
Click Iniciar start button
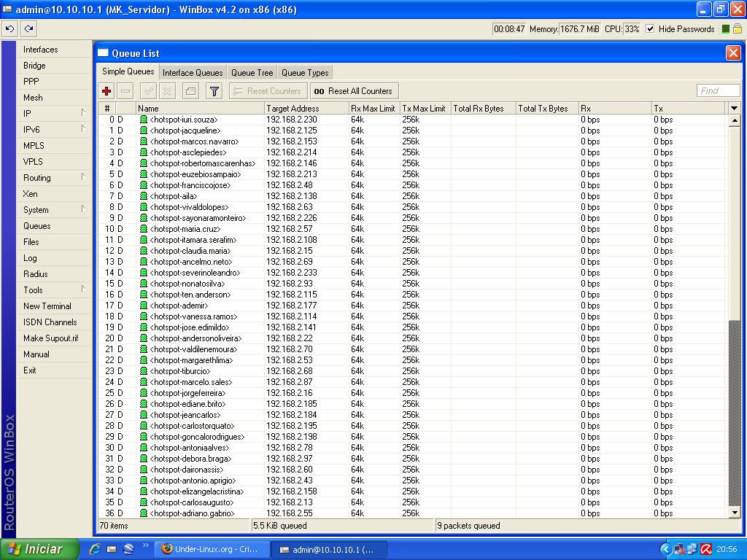(40, 549)
